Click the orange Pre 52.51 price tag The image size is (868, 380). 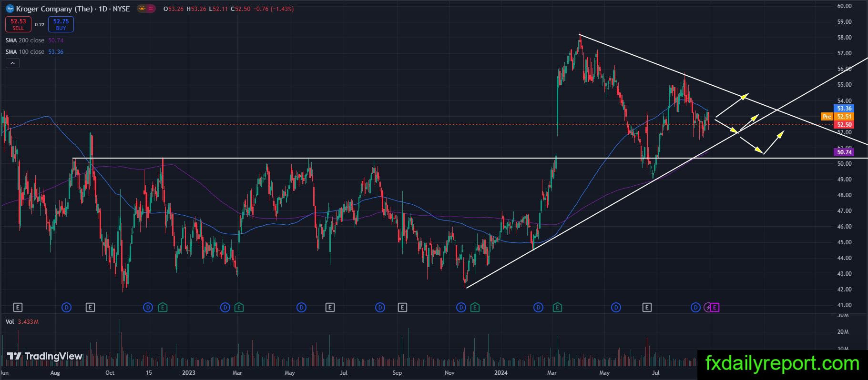click(x=837, y=117)
